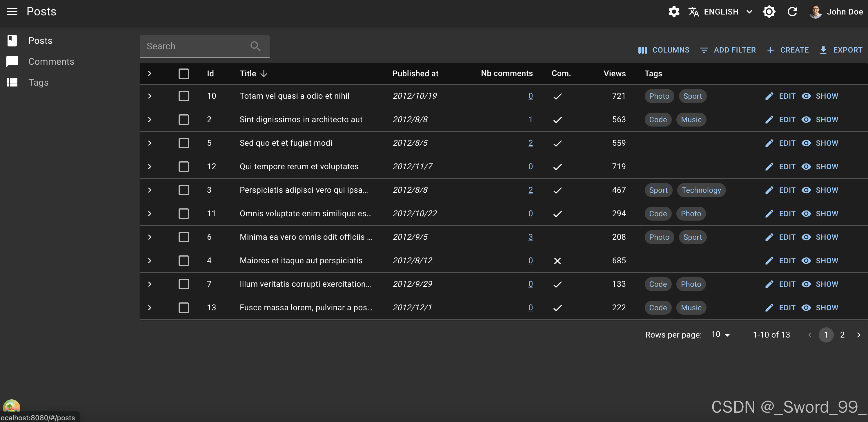This screenshot has width=868, height=422.
Task: Click the Technology tag chip
Action: coord(701,190)
